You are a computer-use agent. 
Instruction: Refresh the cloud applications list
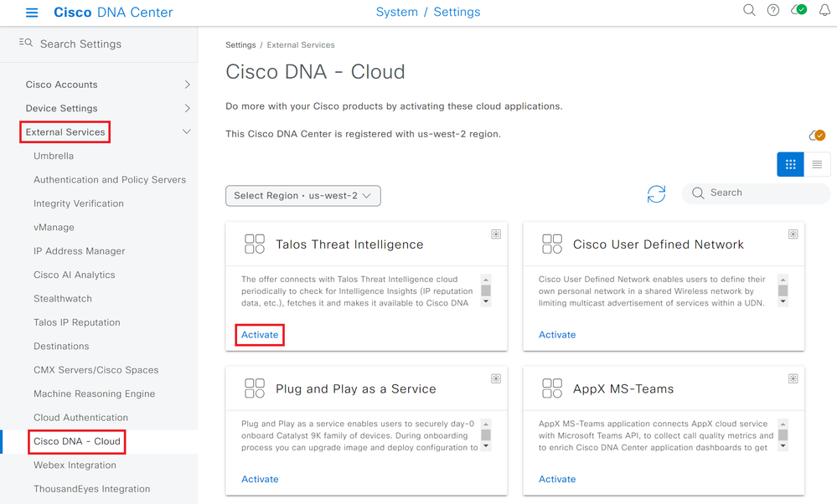(x=657, y=194)
